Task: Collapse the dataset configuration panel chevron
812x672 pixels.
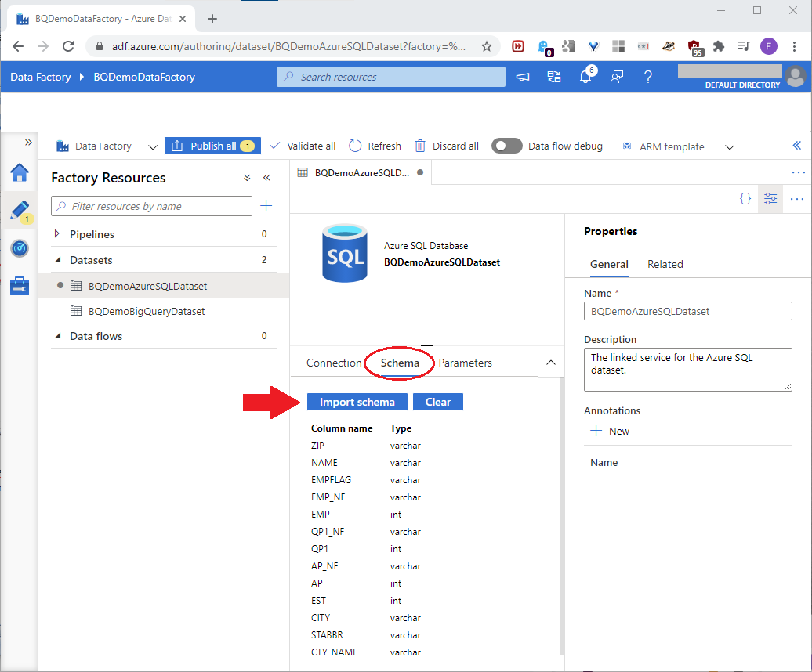Action: (x=551, y=363)
